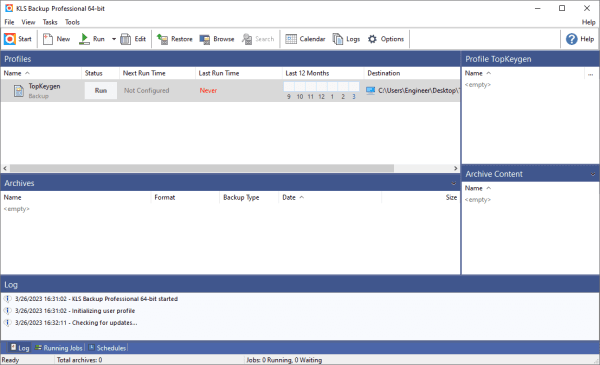The image size is (600, 365).
Task: Click the Destination column header
Action: (x=412, y=73)
